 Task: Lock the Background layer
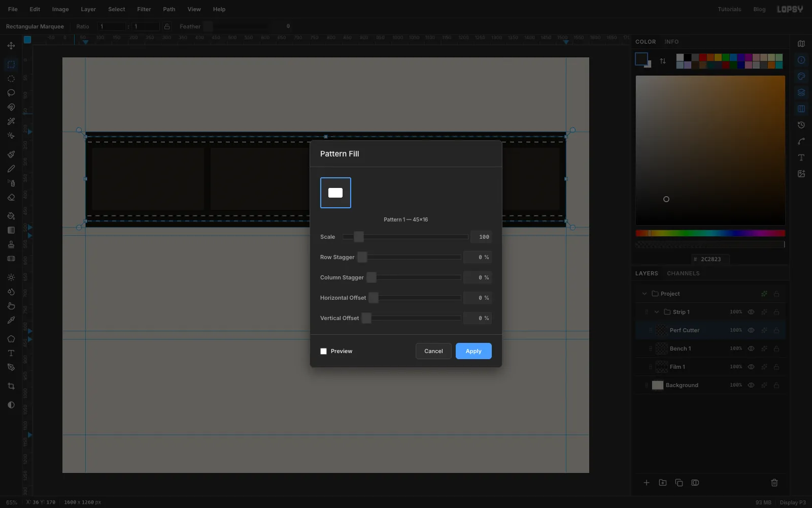pos(776,385)
